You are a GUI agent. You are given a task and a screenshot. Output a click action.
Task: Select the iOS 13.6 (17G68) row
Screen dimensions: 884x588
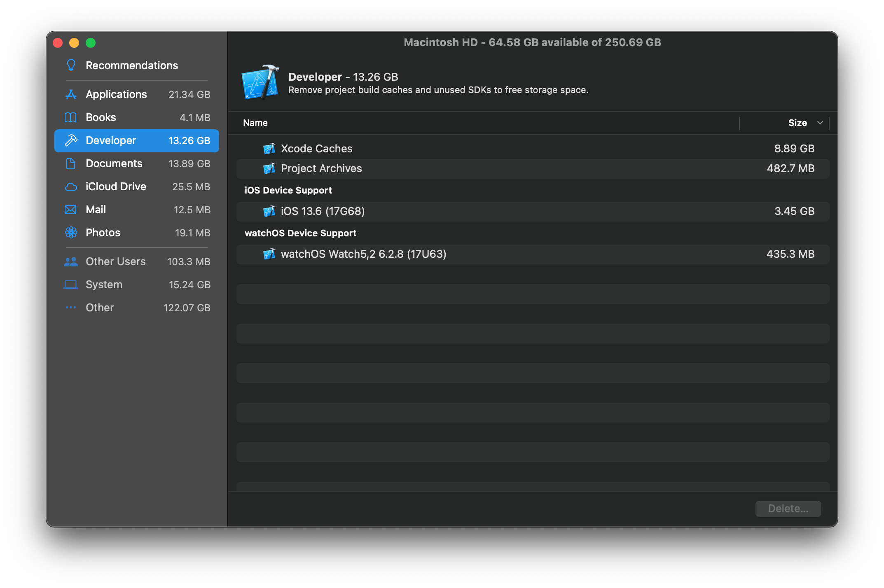click(532, 211)
